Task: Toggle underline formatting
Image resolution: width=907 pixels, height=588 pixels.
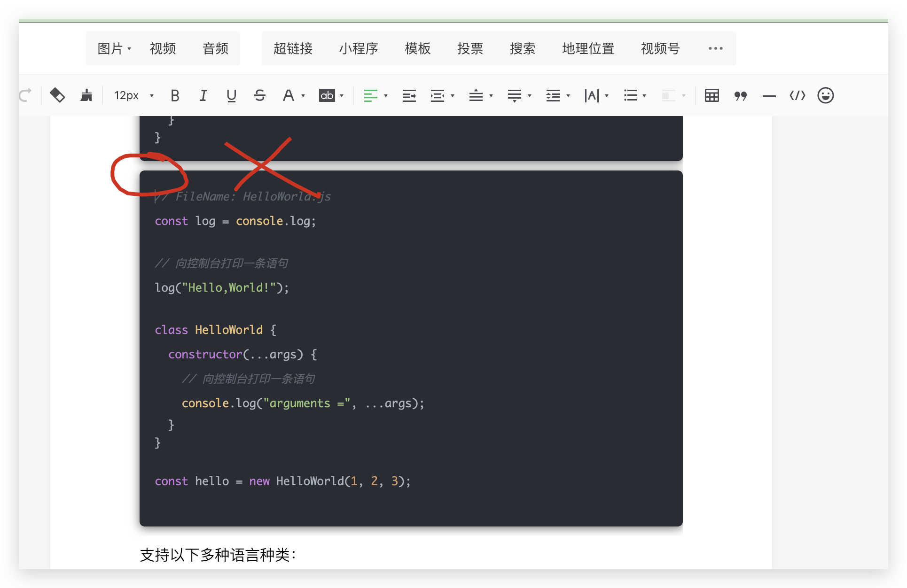Action: click(231, 96)
